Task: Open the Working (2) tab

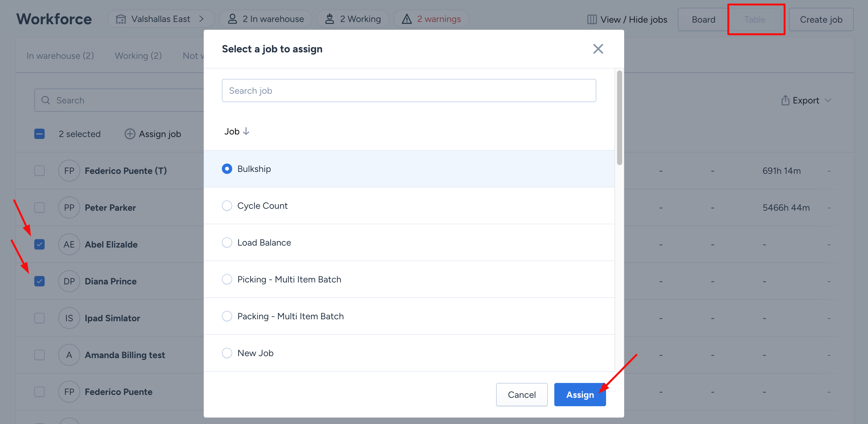Action: click(x=138, y=56)
